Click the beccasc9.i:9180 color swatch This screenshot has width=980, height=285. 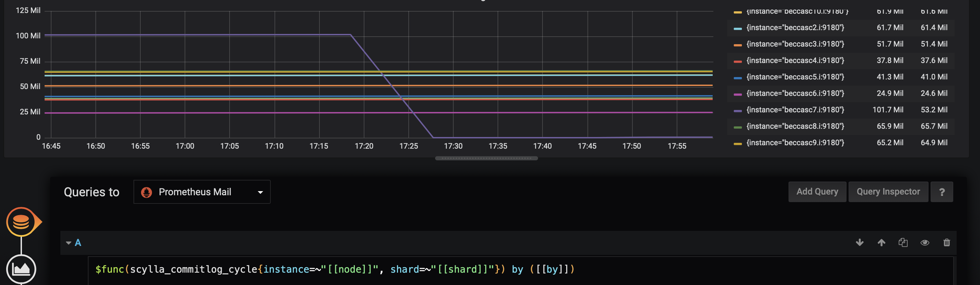pos(738,144)
